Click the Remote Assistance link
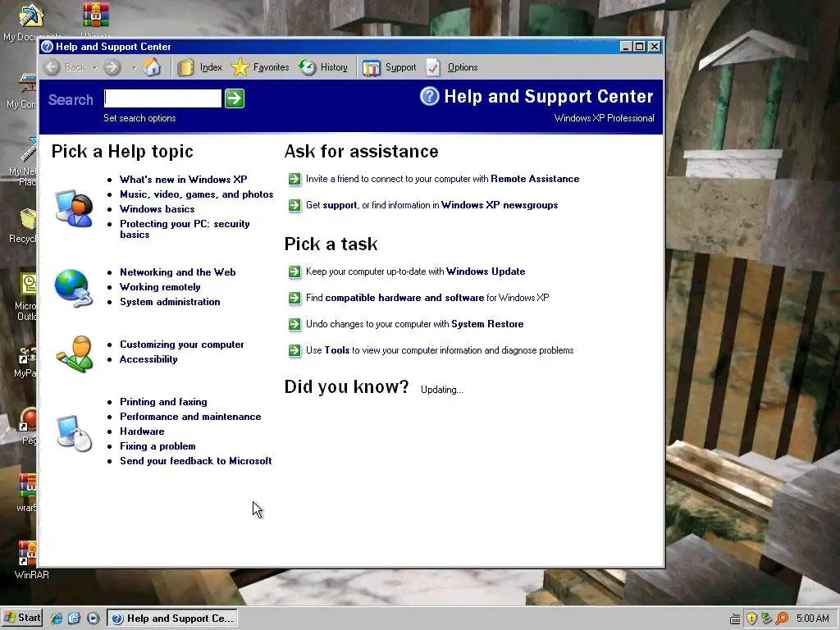This screenshot has height=630, width=840. (x=535, y=179)
